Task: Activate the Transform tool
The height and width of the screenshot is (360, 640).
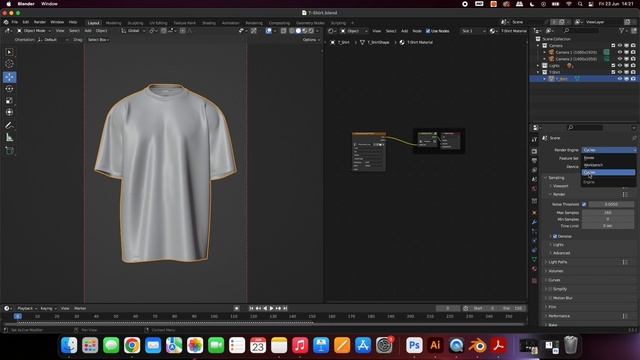Action: [x=9, y=112]
